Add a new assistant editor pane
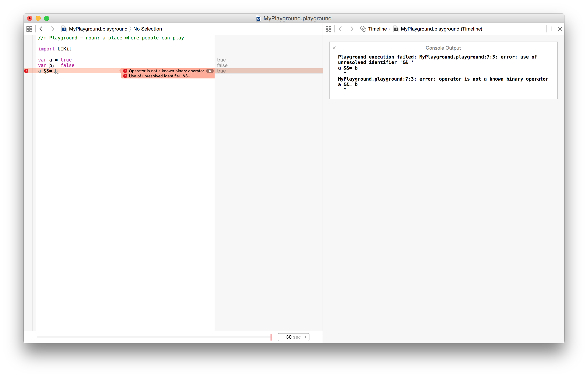 pos(552,29)
